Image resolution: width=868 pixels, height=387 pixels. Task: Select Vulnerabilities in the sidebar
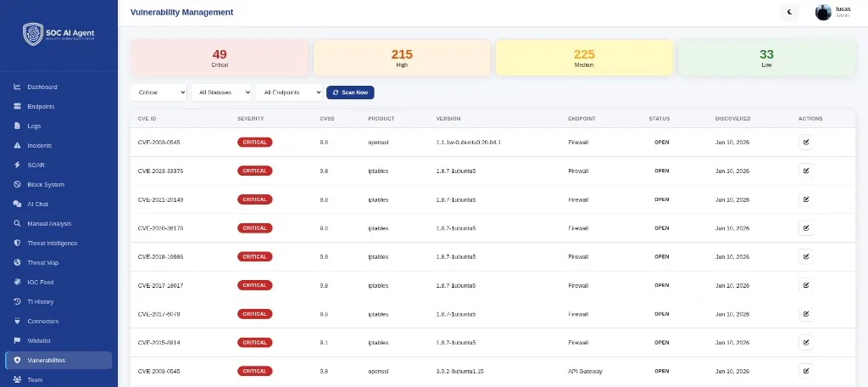point(58,361)
